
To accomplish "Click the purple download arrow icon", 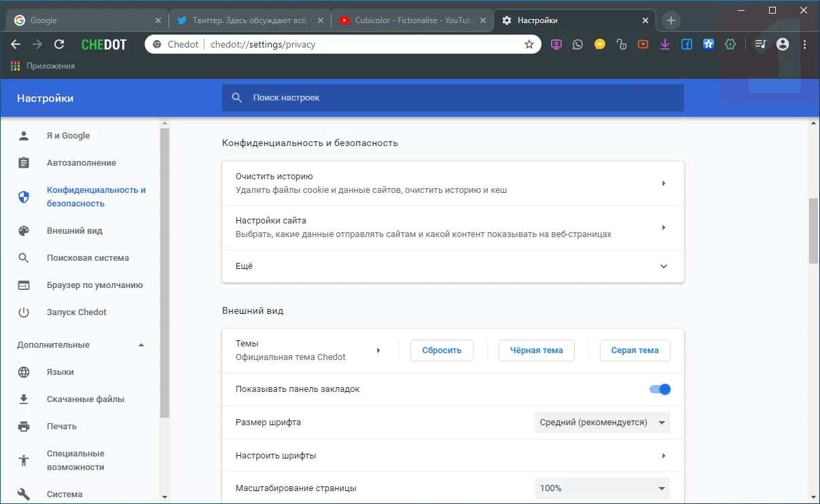I will (665, 44).
